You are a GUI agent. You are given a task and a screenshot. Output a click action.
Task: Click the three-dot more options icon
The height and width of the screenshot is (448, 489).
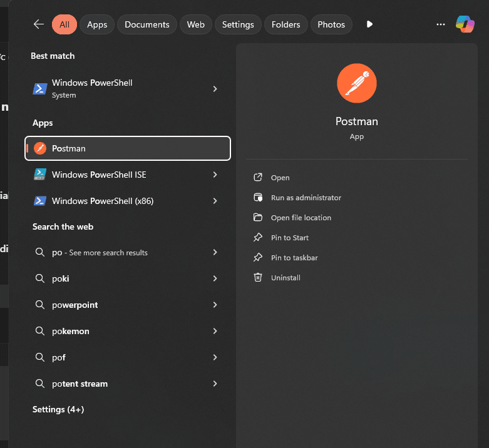[x=441, y=24]
